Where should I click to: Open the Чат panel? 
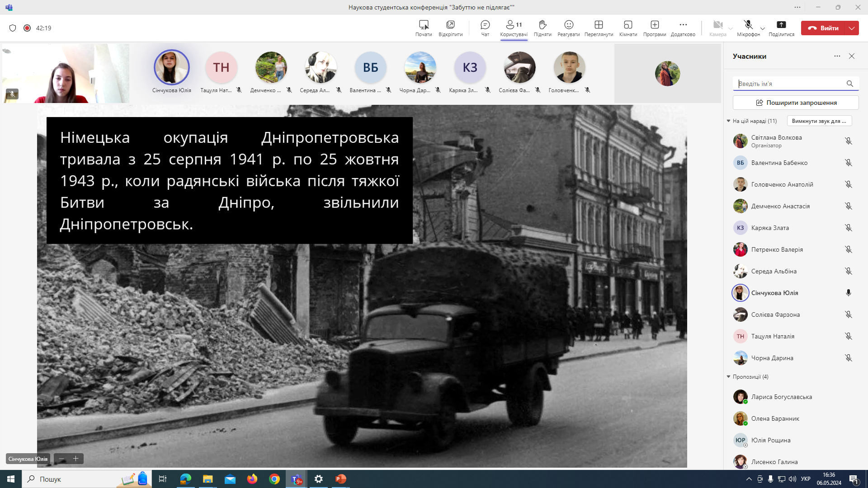click(x=485, y=28)
